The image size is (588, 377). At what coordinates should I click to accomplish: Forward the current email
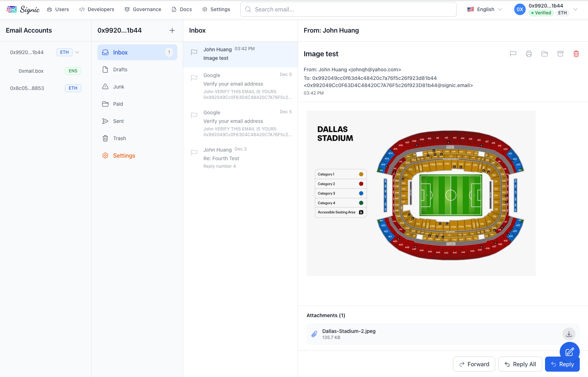click(x=474, y=364)
